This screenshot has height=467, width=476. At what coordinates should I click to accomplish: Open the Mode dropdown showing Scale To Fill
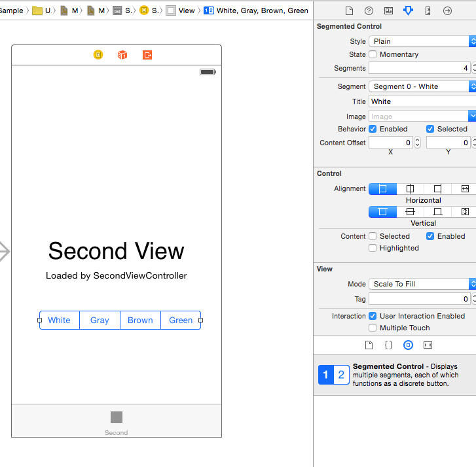422,284
